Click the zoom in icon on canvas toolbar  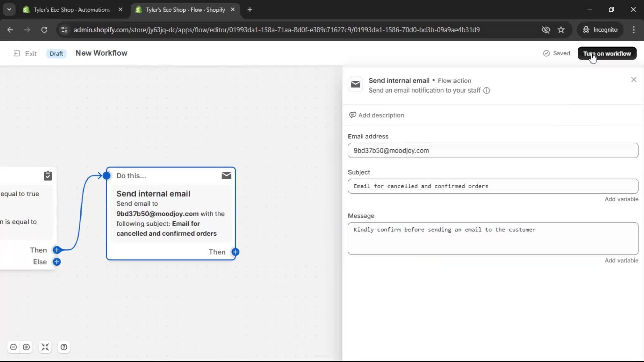pyautogui.click(x=26, y=347)
